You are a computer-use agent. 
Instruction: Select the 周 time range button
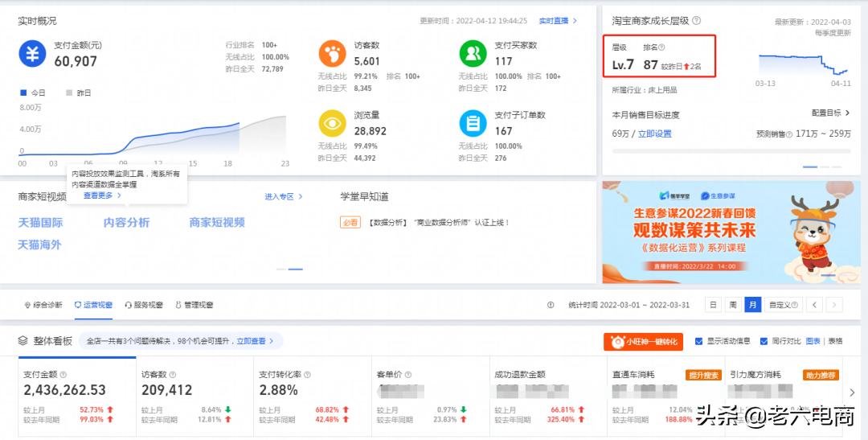pos(733,305)
